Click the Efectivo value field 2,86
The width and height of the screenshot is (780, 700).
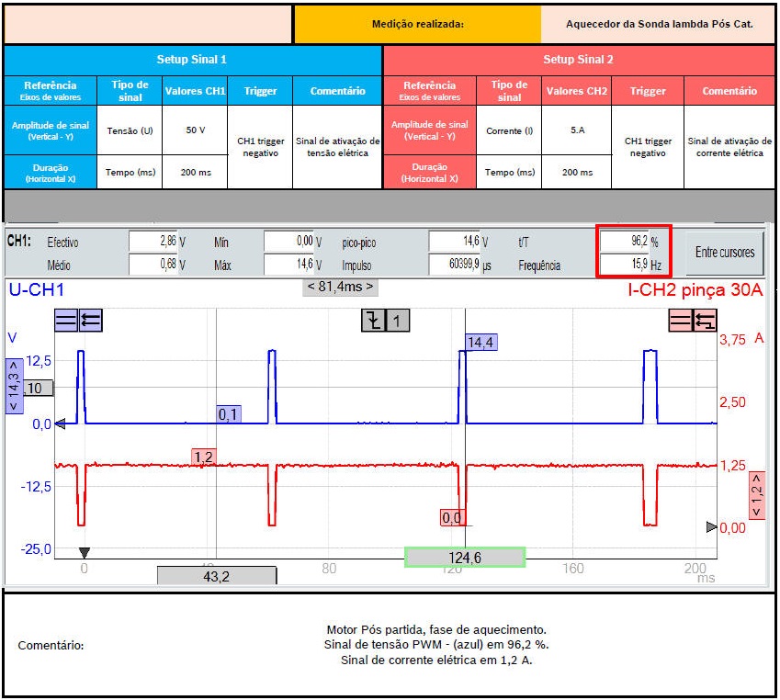(x=152, y=243)
